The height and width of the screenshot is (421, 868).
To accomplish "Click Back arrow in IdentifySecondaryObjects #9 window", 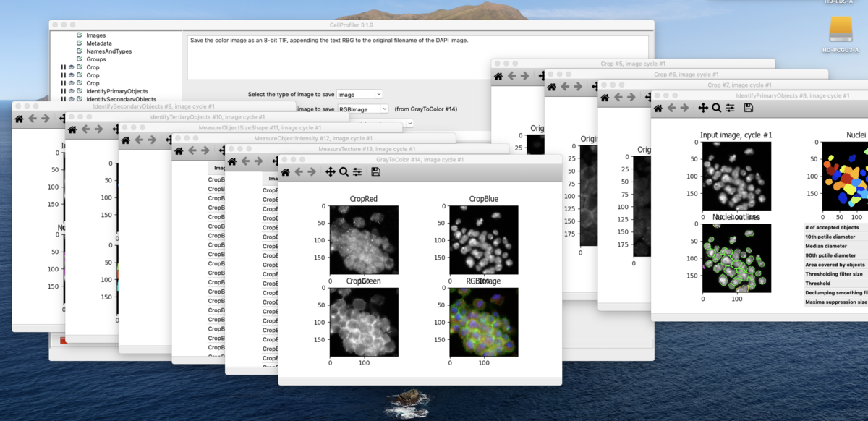I will 33,119.
